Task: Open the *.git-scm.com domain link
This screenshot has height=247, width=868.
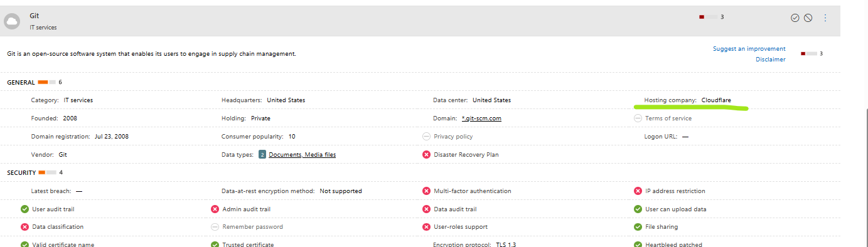Action: pos(481,118)
